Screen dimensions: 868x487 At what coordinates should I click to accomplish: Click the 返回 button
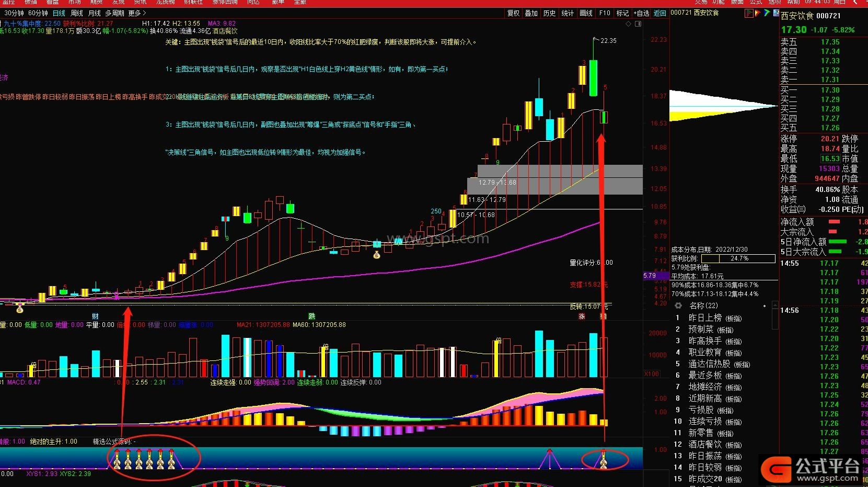[x=660, y=13]
